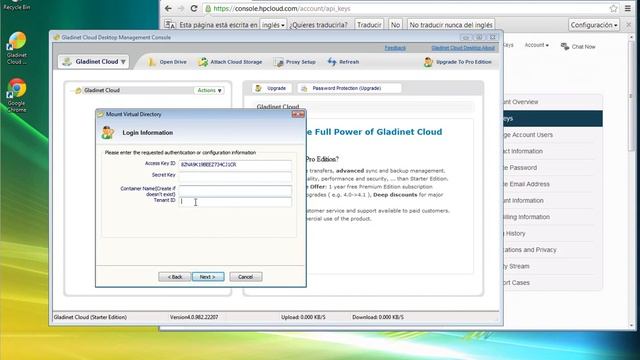Open Activity Stream sidebar item
640x360 pixels.
553,266
